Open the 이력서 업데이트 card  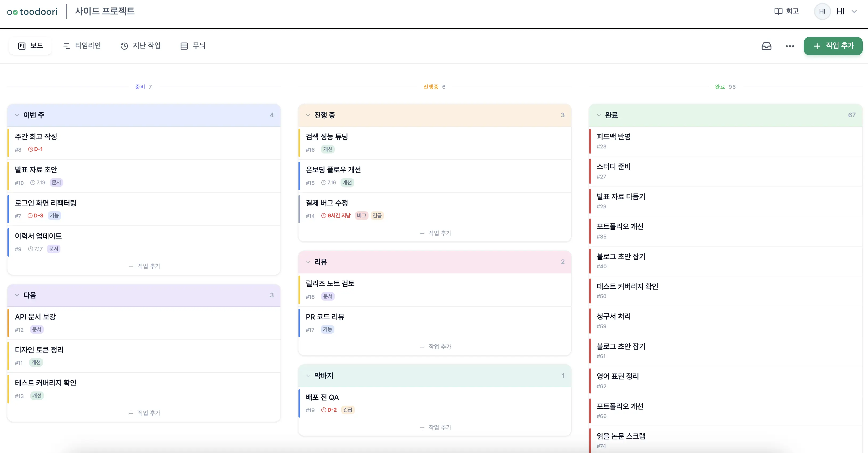click(144, 242)
